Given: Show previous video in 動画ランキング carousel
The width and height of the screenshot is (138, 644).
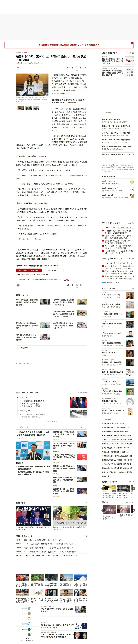Looking at the screenshot, I should pyautogui.click(x=103, y=488).
